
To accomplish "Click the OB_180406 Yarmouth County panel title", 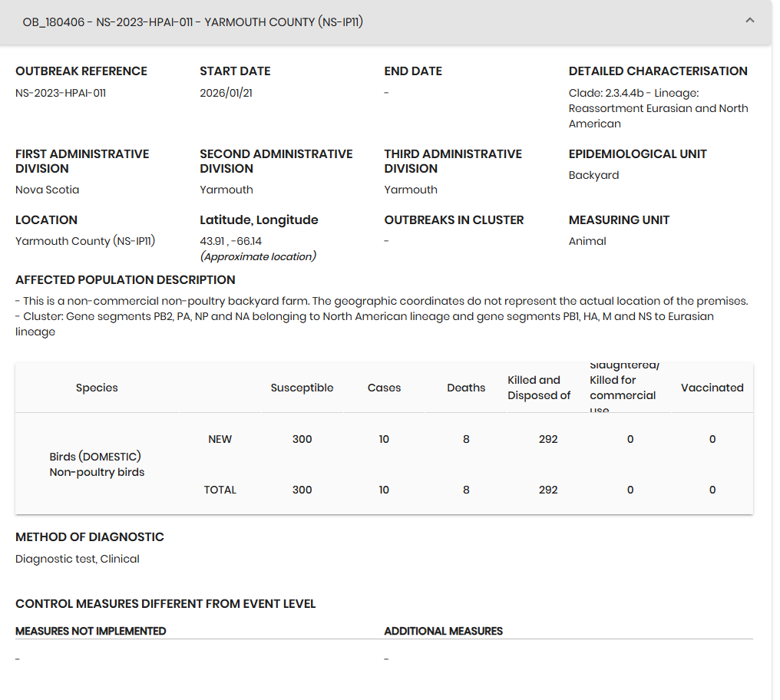I will coord(193,22).
